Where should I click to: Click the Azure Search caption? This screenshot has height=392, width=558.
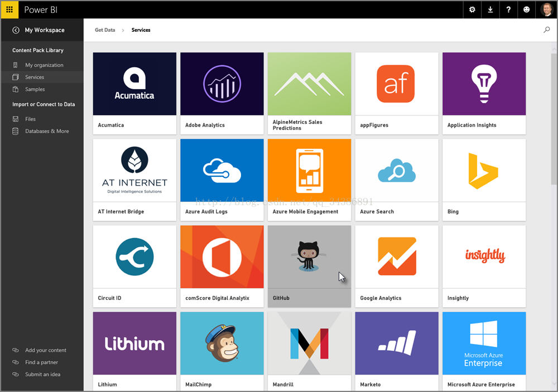pos(377,212)
